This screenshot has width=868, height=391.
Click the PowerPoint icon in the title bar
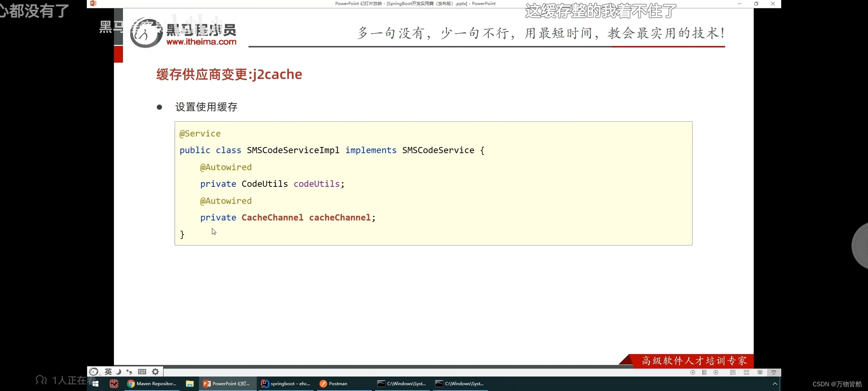click(93, 4)
